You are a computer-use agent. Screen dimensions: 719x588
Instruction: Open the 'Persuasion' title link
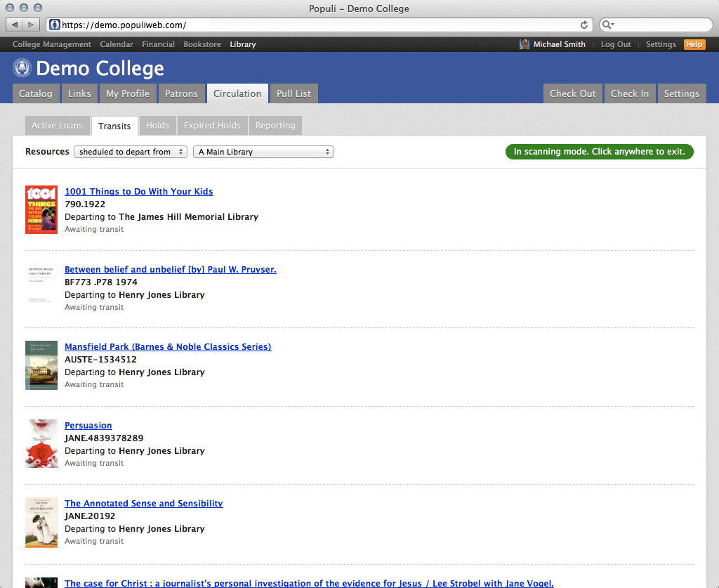pyautogui.click(x=88, y=425)
